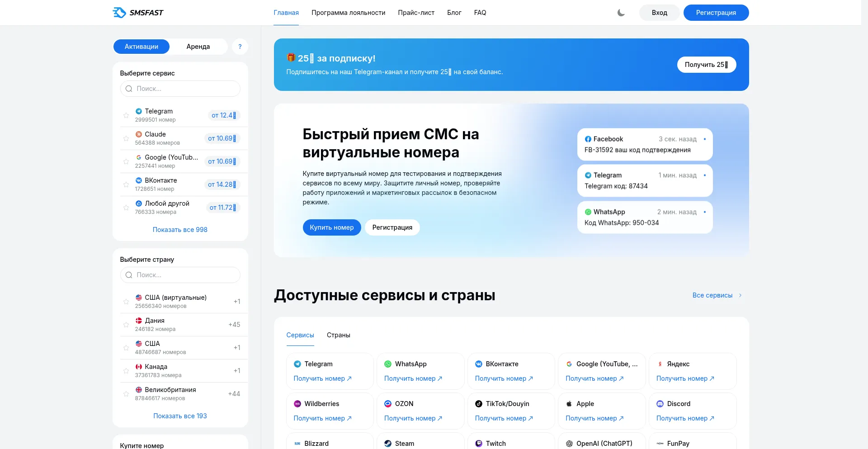Click the gift icon in promo banner

(291, 57)
